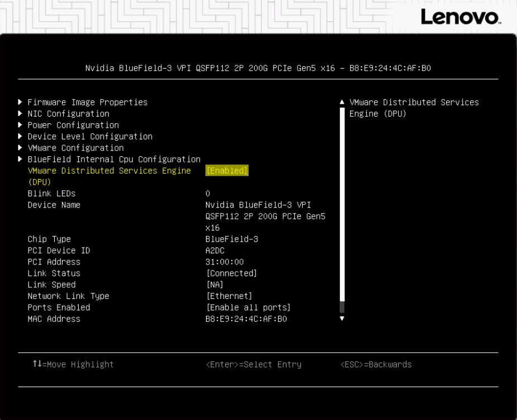The width and height of the screenshot is (517, 420).
Task: Click the vertical scrollbar track
Action: click(342, 210)
